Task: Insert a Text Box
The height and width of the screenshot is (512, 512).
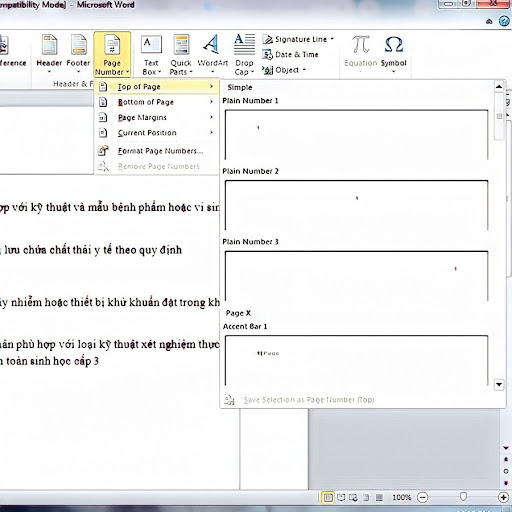Action: (151, 55)
